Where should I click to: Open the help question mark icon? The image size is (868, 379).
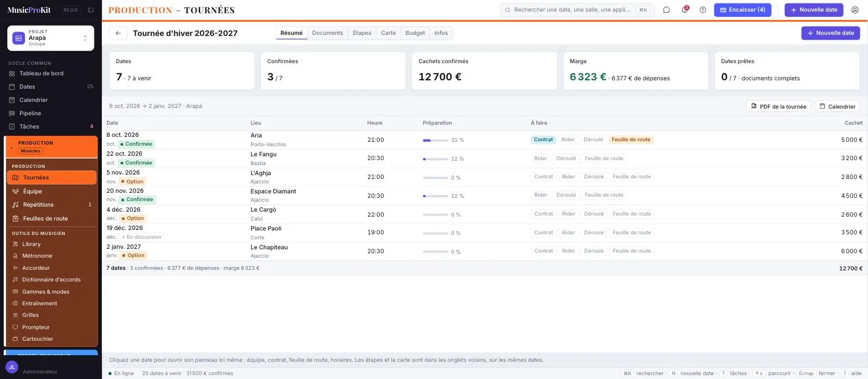(x=703, y=10)
